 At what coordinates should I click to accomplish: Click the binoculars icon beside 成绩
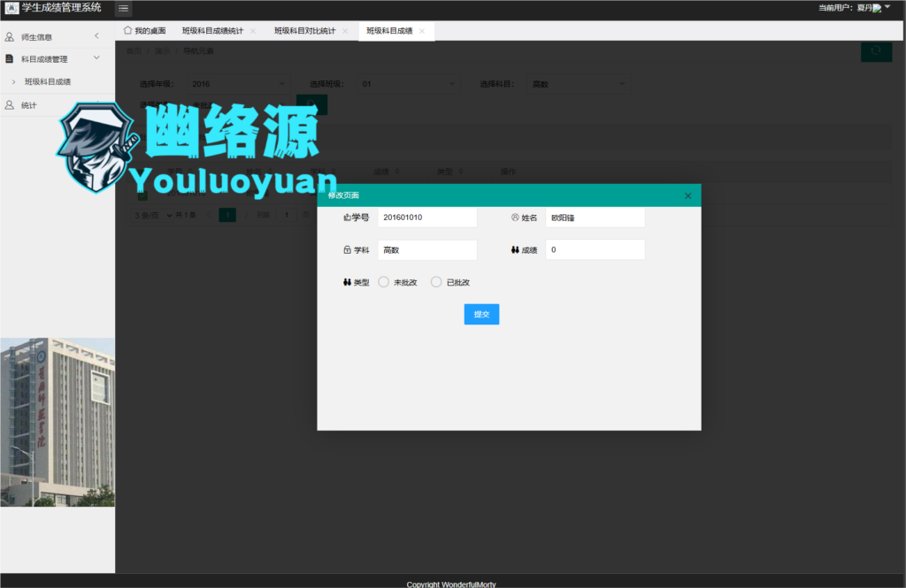[515, 248]
